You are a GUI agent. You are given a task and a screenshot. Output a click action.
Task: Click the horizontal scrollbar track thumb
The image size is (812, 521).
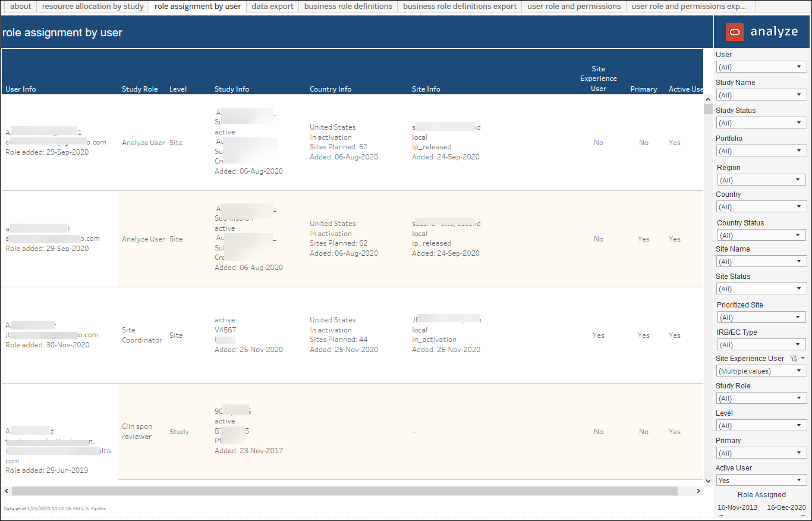[344, 491]
